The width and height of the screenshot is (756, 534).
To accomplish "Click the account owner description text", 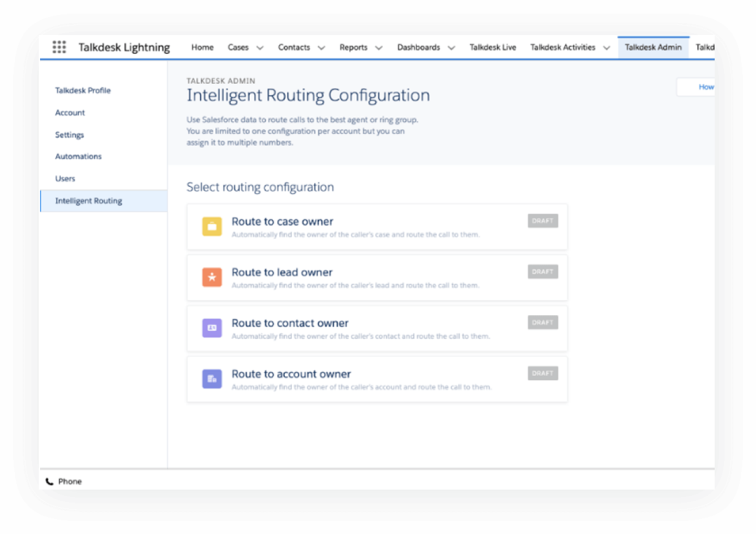I will [x=362, y=387].
